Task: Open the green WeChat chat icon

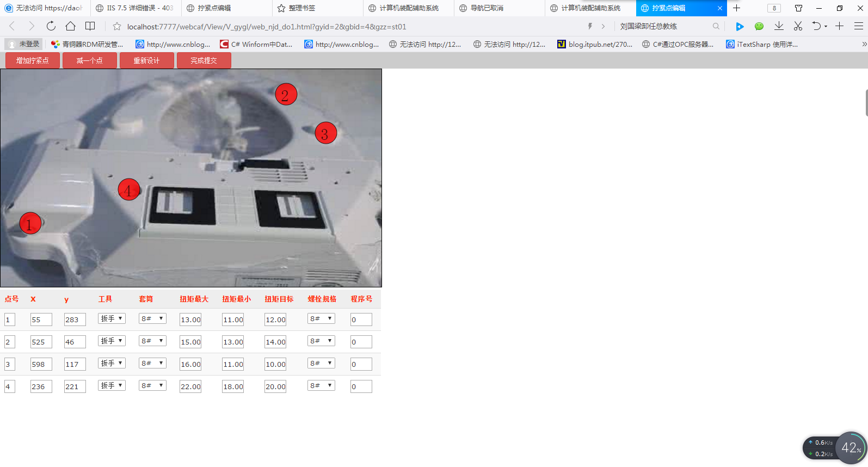Action: (759, 26)
